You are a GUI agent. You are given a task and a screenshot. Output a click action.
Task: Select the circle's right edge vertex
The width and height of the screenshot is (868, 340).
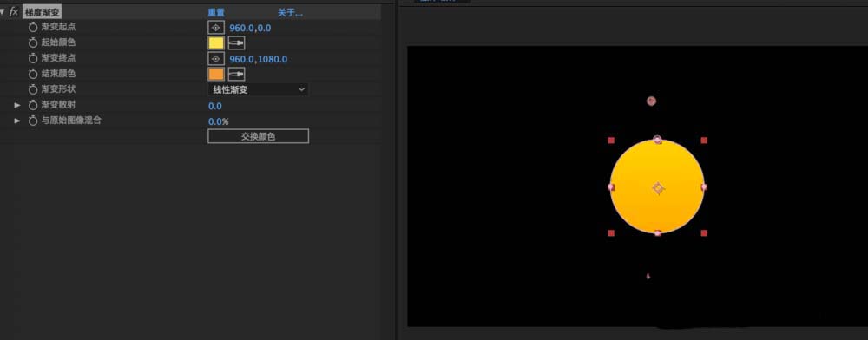704,186
